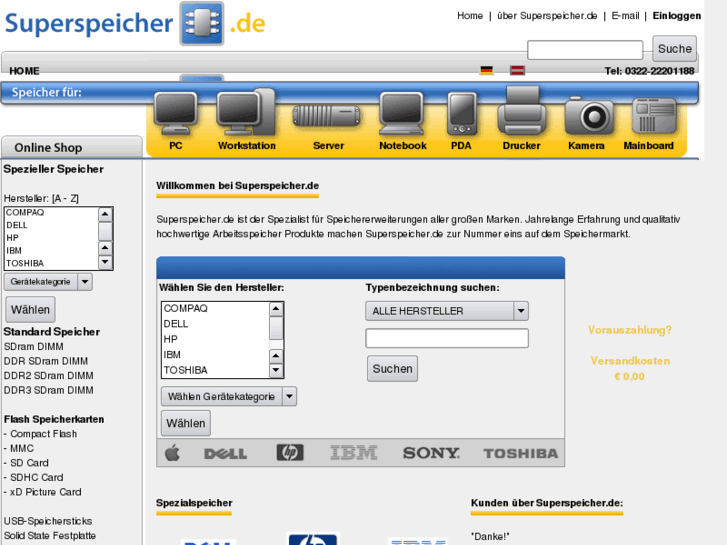Click the IBM logo in brand bar

tap(354, 453)
